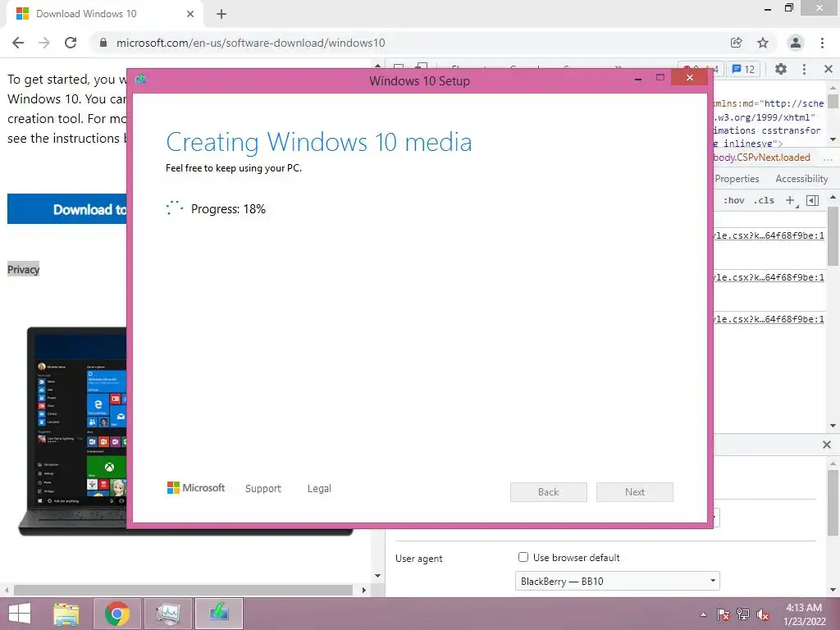Go back using Chrome's back arrow
The image size is (840, 630).
[x=18, y=43]
